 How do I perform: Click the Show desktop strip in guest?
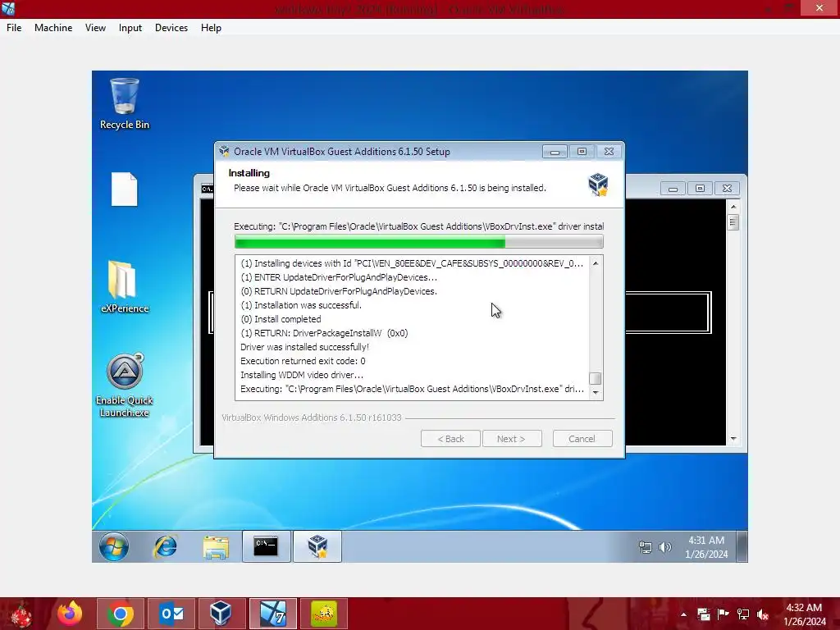(x=742, y=546)
